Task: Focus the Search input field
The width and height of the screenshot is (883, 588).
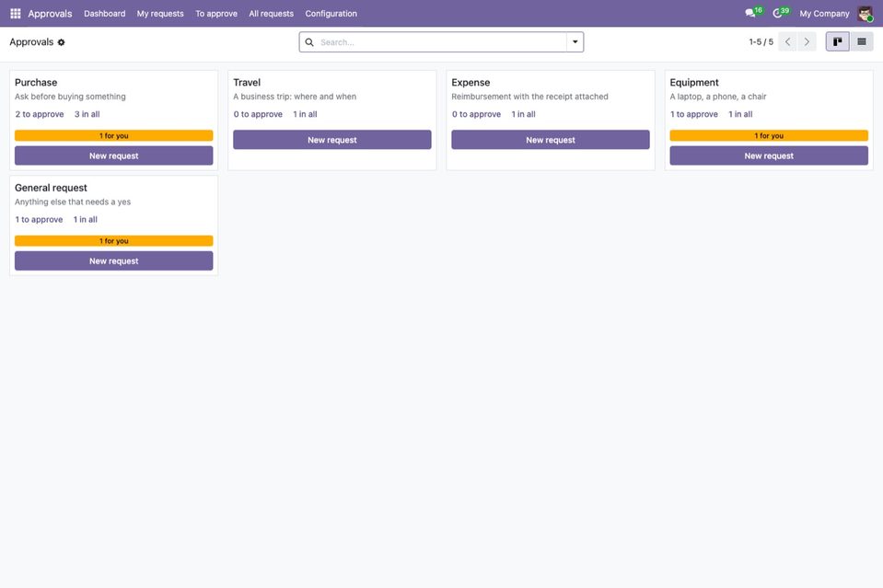Action: coord(441,42)
